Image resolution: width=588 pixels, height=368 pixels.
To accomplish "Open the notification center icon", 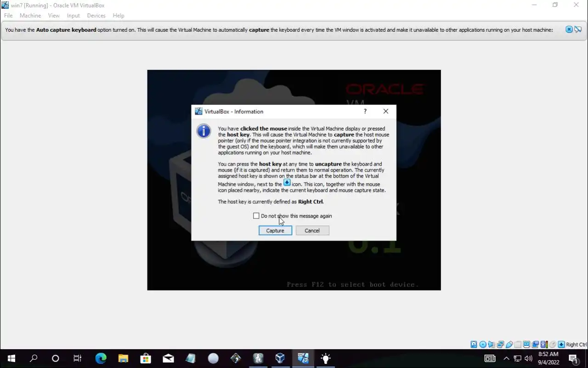I will (573, 358).
